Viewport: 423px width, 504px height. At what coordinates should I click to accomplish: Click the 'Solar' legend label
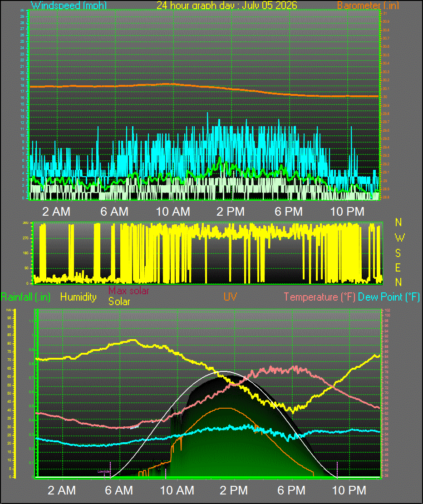[x=119, y=301]
